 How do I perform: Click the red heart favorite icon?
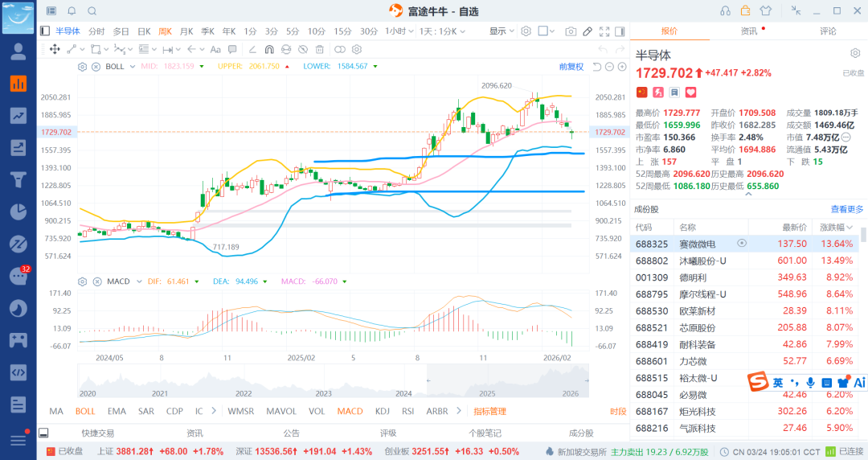pyautogui.click(x=690, y=92)
